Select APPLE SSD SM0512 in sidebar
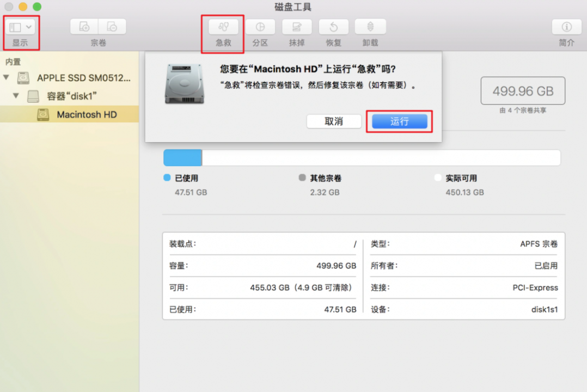The image size is (587, 392). 84,78
